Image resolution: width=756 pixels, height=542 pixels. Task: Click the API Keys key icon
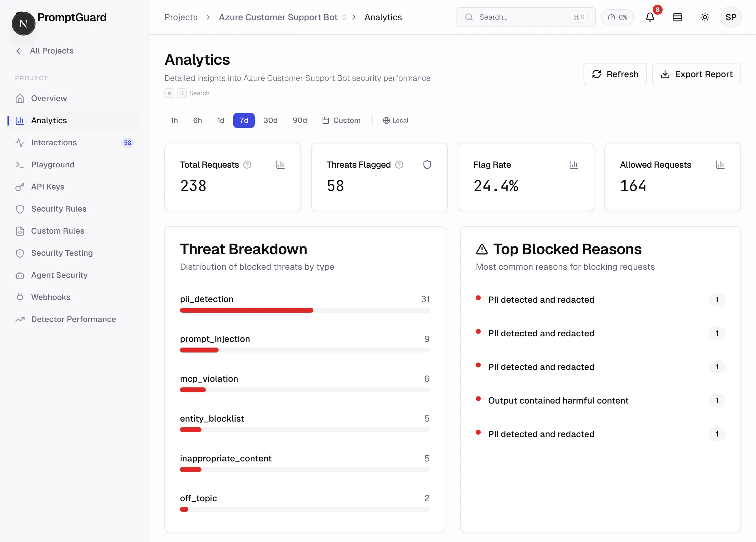pos(20,187)
